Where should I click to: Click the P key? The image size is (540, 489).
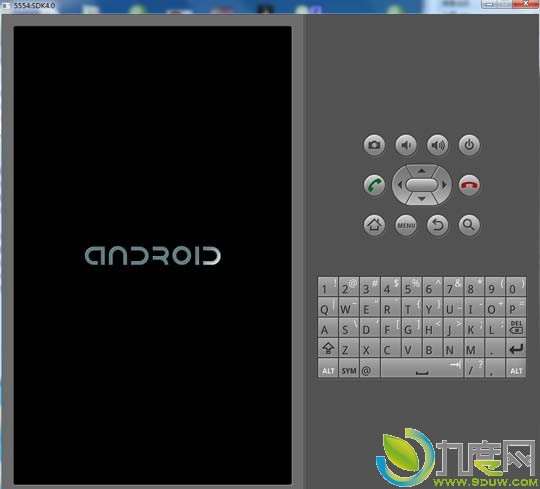tap(516, 307)
